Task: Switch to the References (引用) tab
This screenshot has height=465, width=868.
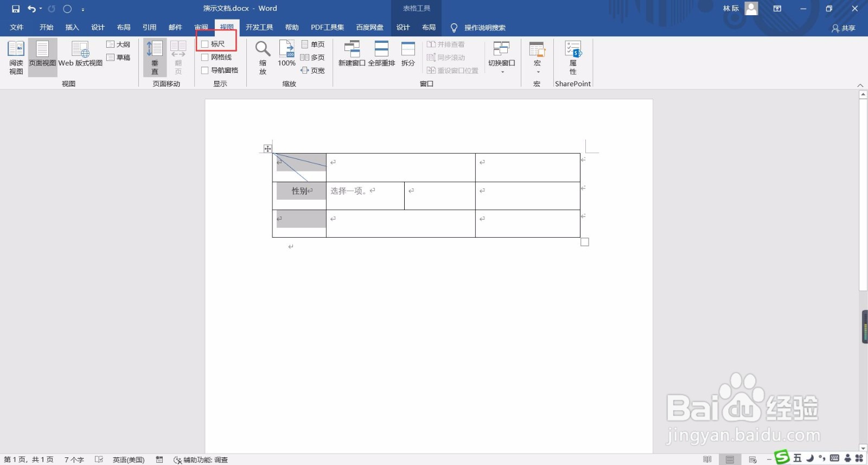Action: (x=150, y=27)
